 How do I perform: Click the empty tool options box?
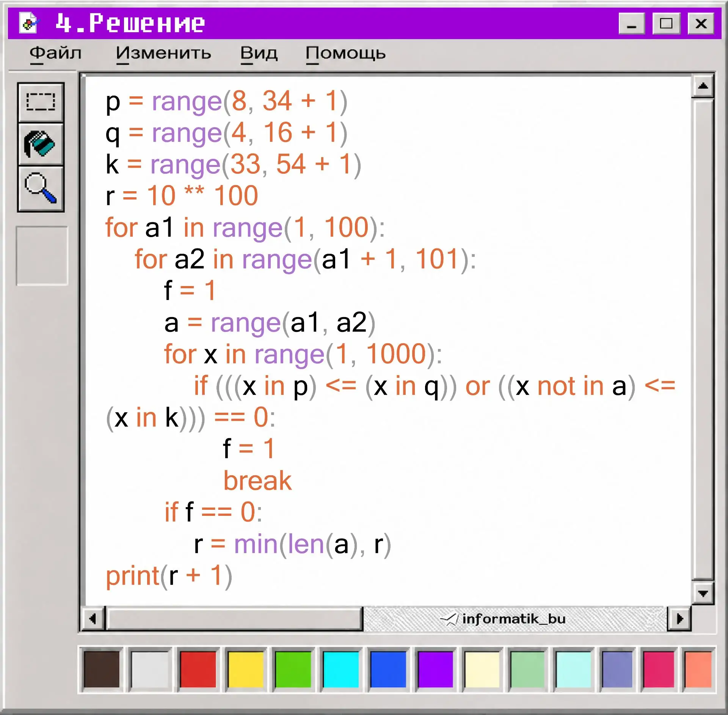coord(42,256)
